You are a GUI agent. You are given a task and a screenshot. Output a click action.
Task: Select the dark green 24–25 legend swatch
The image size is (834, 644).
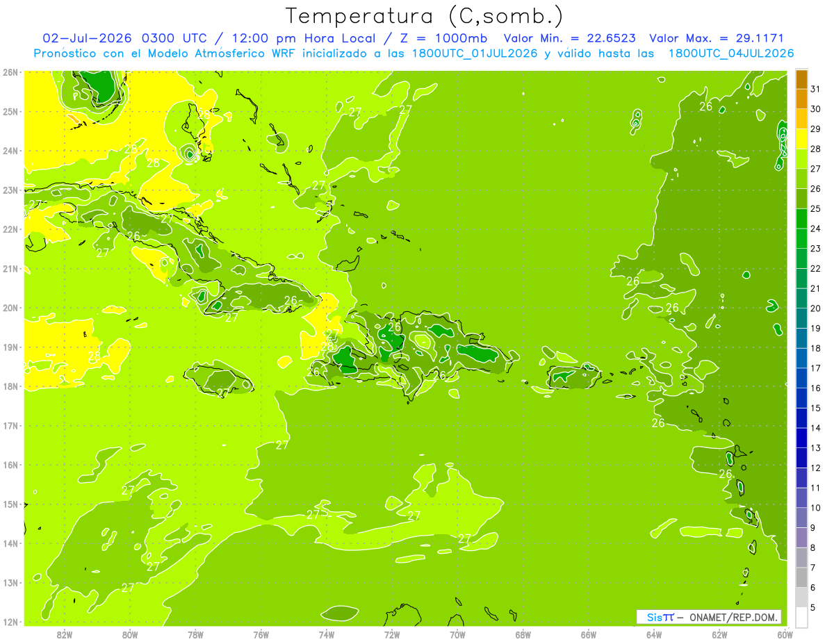(801, 219)
